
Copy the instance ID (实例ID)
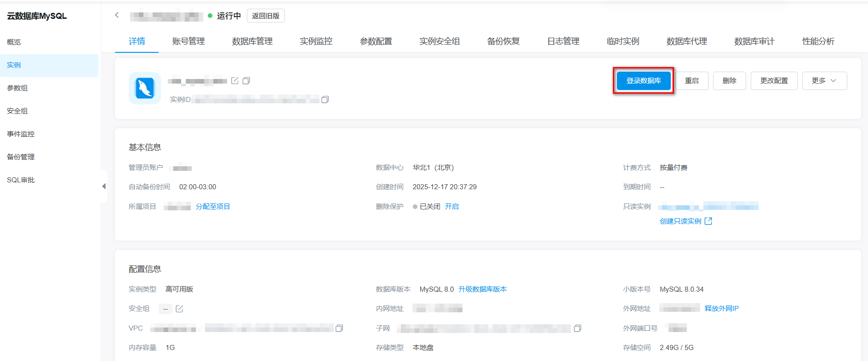(325, 100)
